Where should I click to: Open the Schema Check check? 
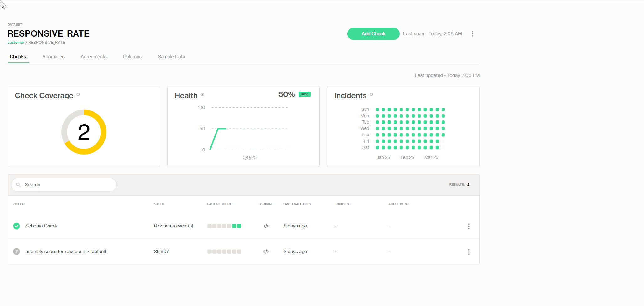pos(41,226)
